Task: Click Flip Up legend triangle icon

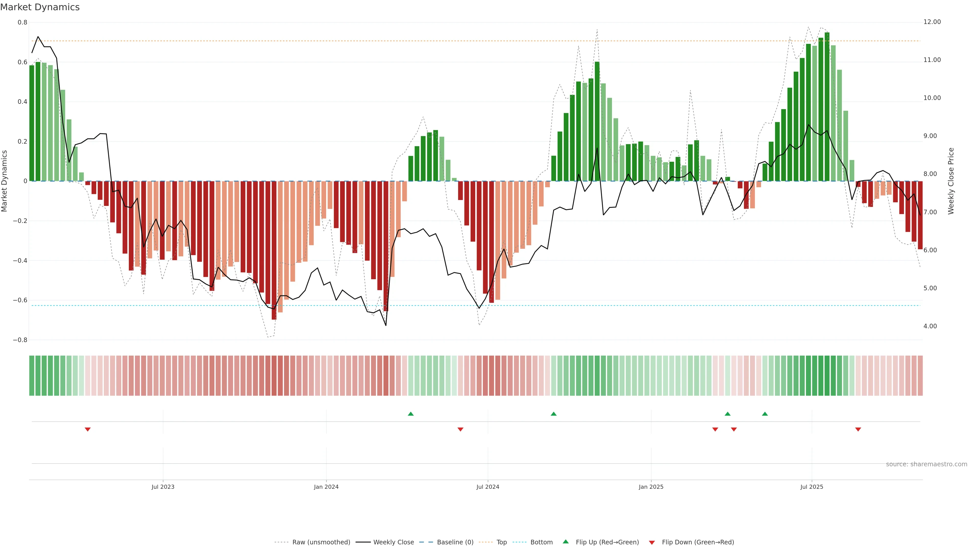Action: coord(566,542)
